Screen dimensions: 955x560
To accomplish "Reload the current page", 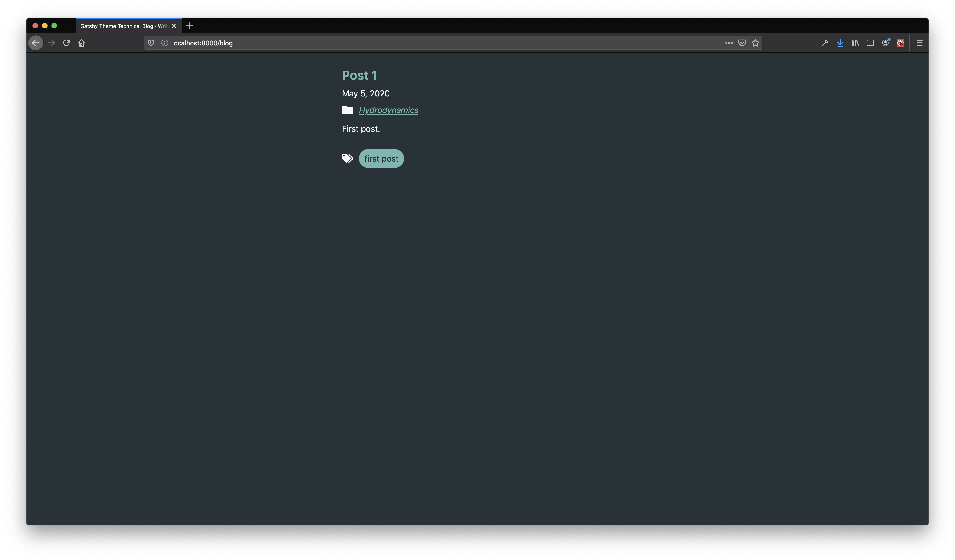I will point(66,43).
